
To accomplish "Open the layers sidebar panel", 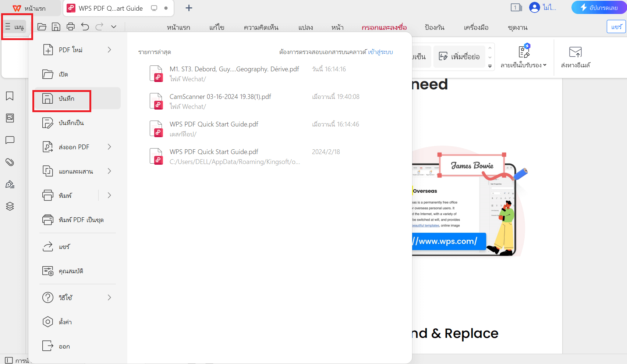I will pyautogui.click(x=10, y=206).
